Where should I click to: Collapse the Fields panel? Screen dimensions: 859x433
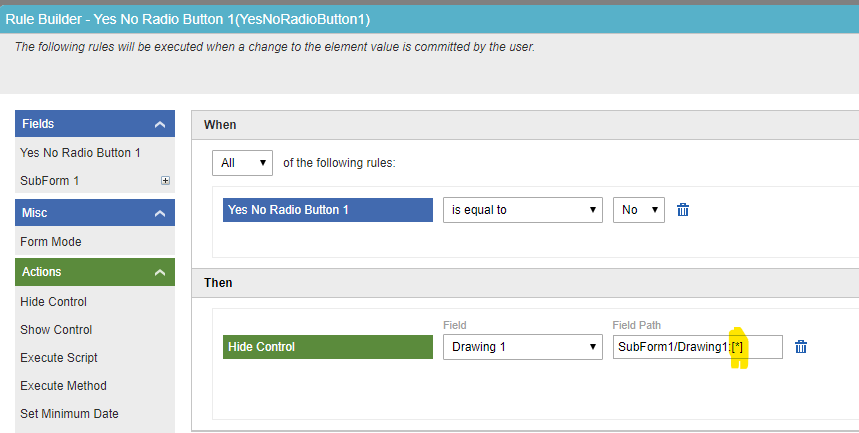click(158, 124)
